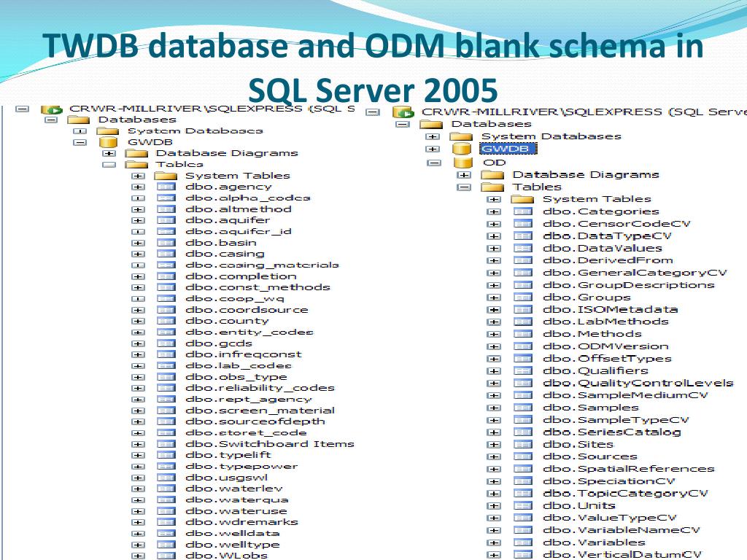Click the table icon beside dbo.Switchboard Items
Screen dimensions: 747x560
click(166, 444)
